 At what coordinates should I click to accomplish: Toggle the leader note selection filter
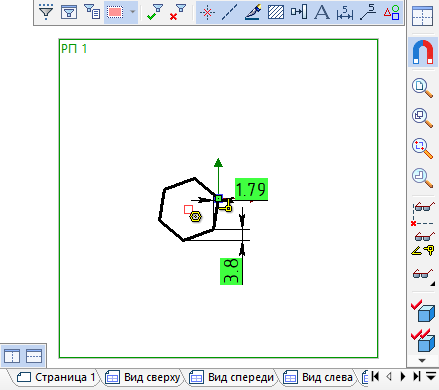pyautogui.click(x=368, y=12)
